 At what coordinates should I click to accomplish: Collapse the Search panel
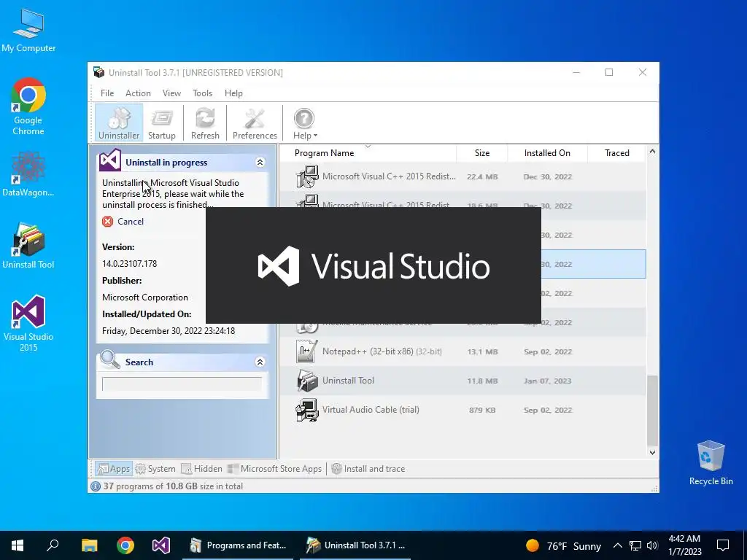click(x=260, y=362)
